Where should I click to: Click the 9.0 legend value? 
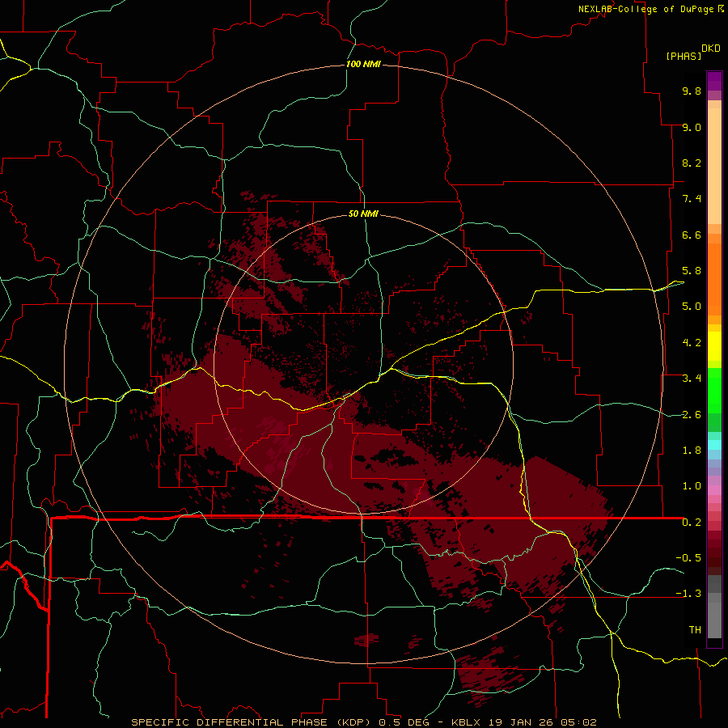click(x=692, y=127)
